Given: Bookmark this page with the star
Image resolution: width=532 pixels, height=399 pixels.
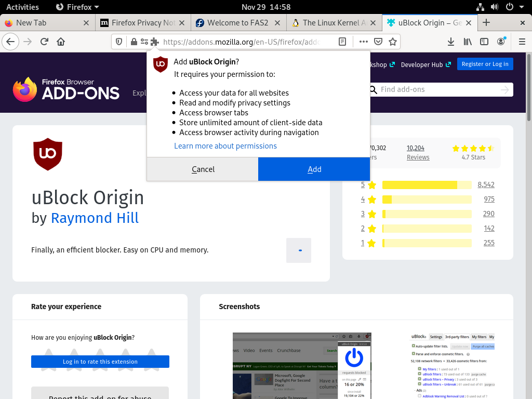Looking at the screenshot, I should coord(393,42).
